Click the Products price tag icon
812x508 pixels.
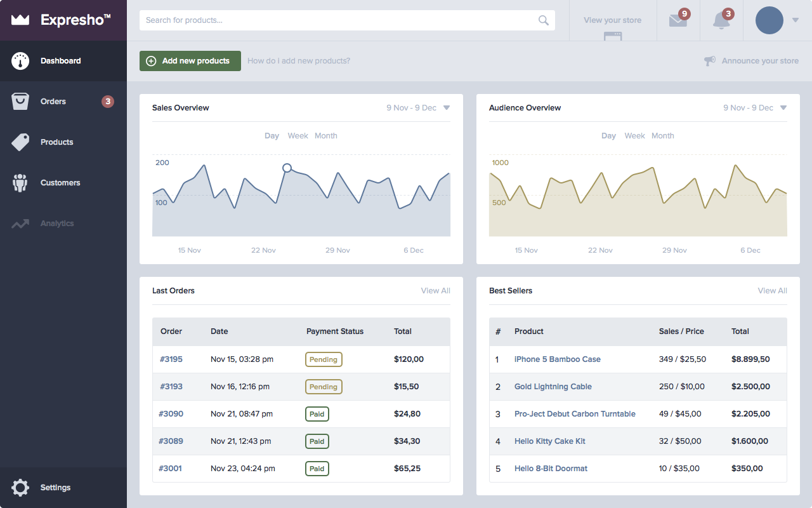point(20,142)
